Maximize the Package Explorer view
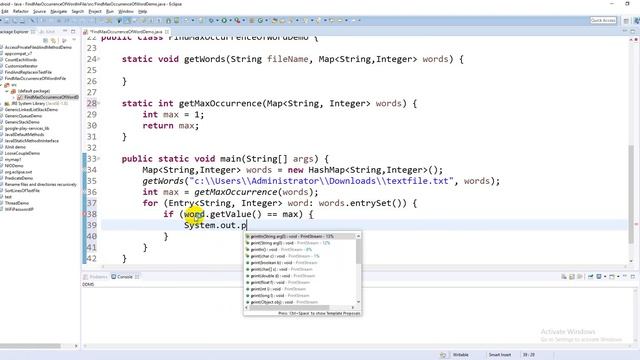The image size is (640, 360). pos(73,31)
